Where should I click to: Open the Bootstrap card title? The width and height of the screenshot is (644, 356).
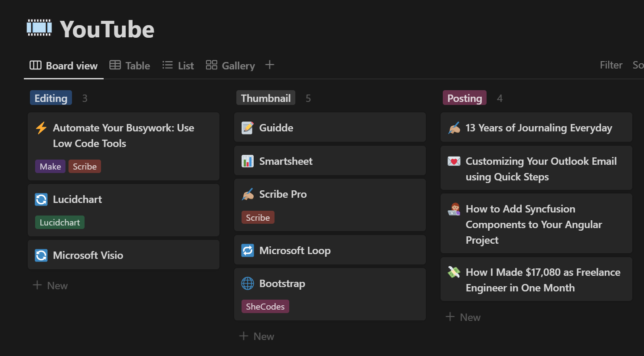tap(282, 284)
